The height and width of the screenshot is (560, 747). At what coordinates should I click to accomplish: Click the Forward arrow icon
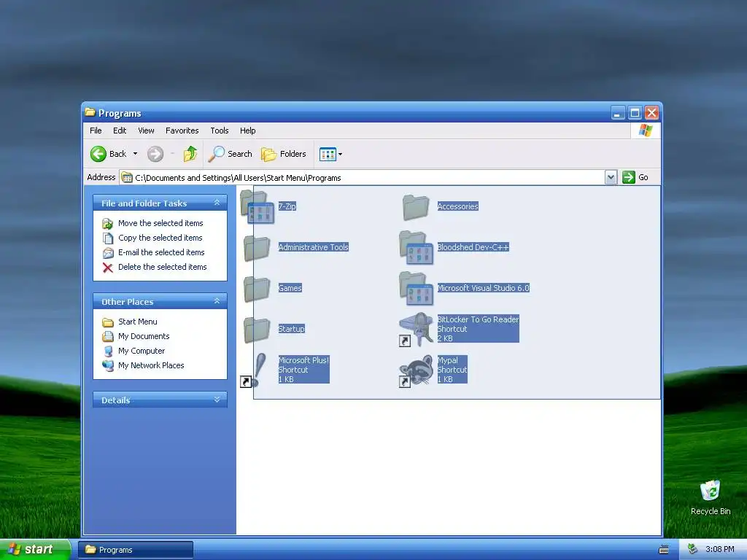coord(155,154)
